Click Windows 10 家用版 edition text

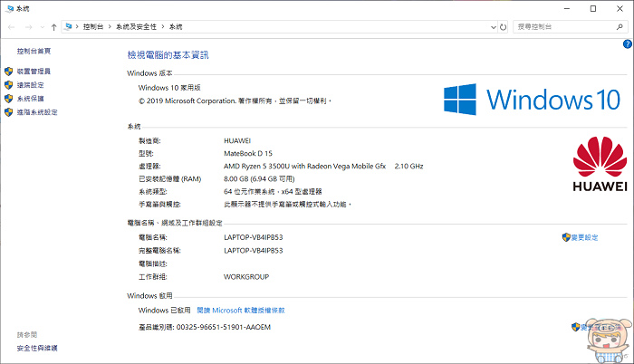point(169,88)
